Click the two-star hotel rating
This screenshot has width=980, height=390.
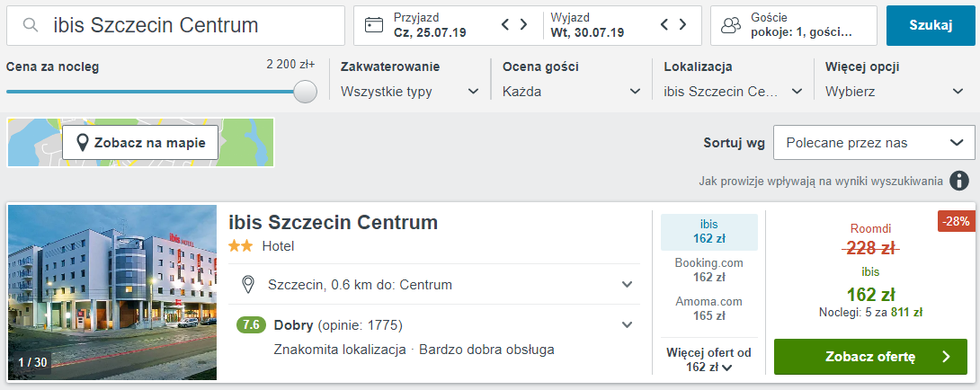point(241,246)
